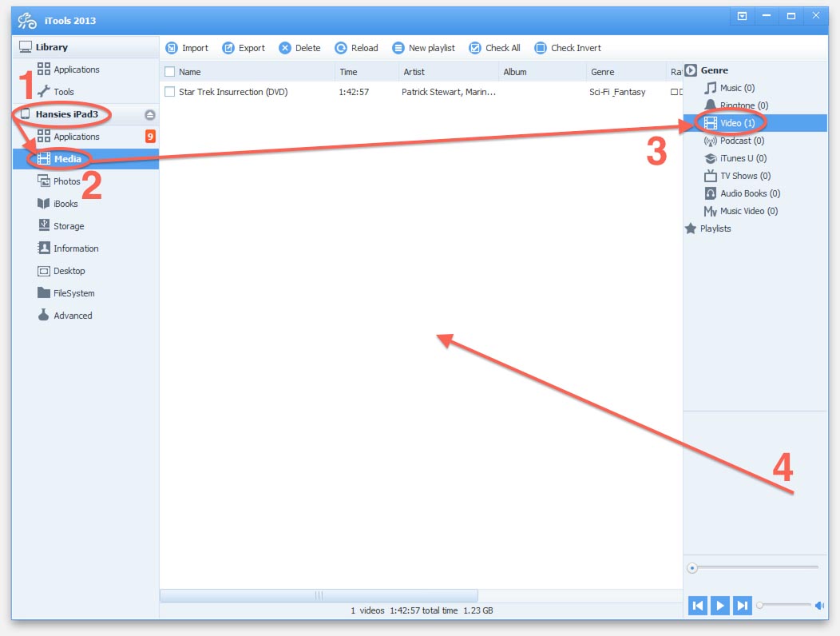The height and width of the screenshot is (636, 840).
Task: Collapse the Genre panel expander
Action: 691,70
